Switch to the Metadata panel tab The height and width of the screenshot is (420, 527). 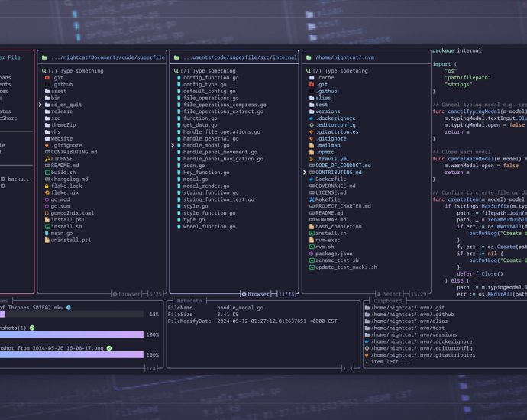point(189,301)
